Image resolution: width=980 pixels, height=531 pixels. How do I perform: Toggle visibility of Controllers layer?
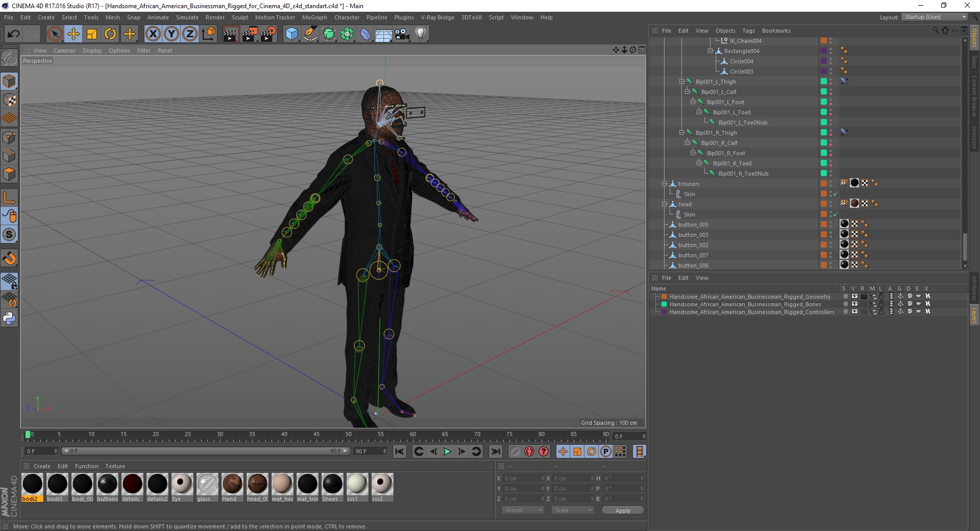point(854,312)
